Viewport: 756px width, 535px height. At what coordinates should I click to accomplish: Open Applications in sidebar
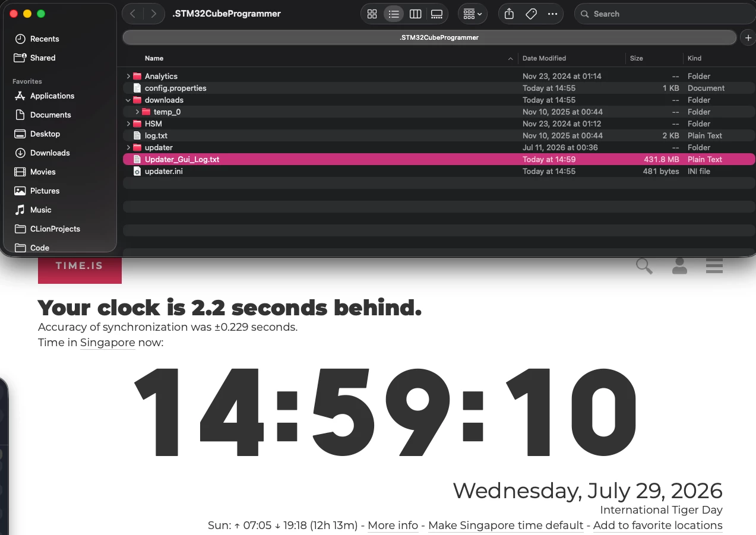52,96
